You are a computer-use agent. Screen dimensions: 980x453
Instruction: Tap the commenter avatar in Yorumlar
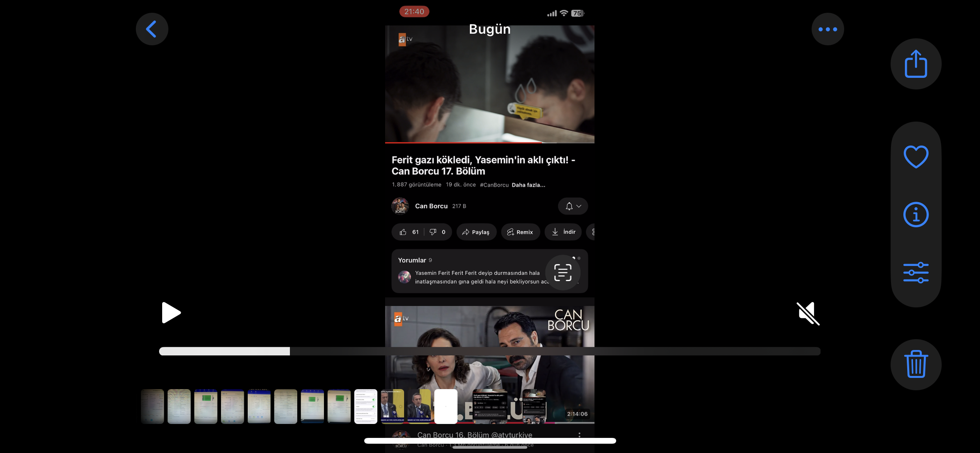pyautogui.click(x=404, y=277)
